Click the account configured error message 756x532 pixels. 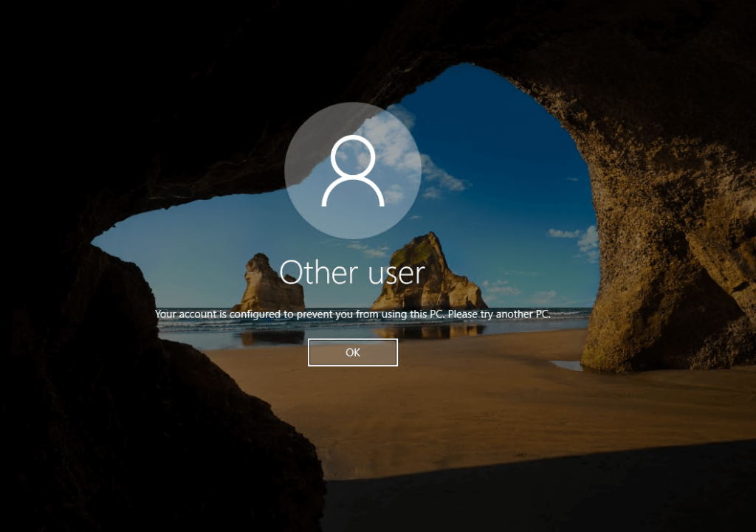pos(353,314)
